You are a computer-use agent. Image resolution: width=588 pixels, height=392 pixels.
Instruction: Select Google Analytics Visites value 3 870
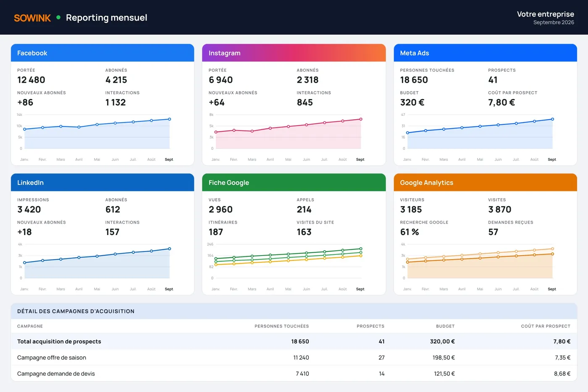(500, 209)
